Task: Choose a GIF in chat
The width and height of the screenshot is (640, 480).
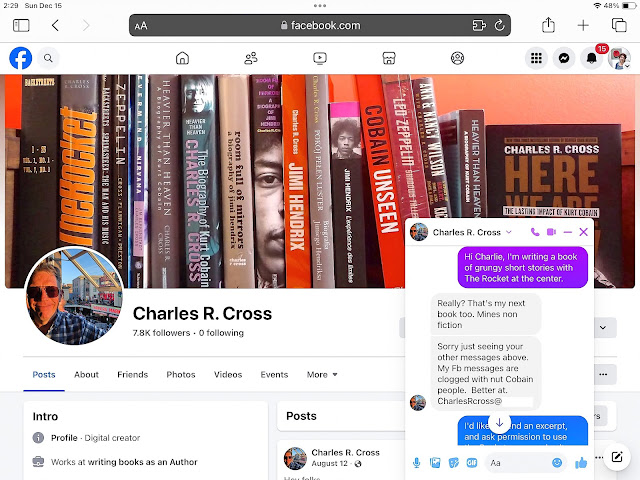Action: [x=472, y=462]
